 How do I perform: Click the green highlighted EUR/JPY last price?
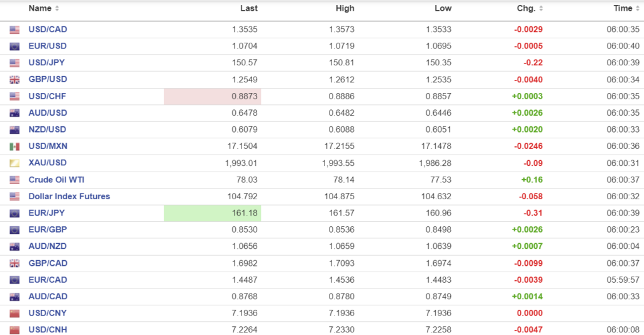pos(213,213)
